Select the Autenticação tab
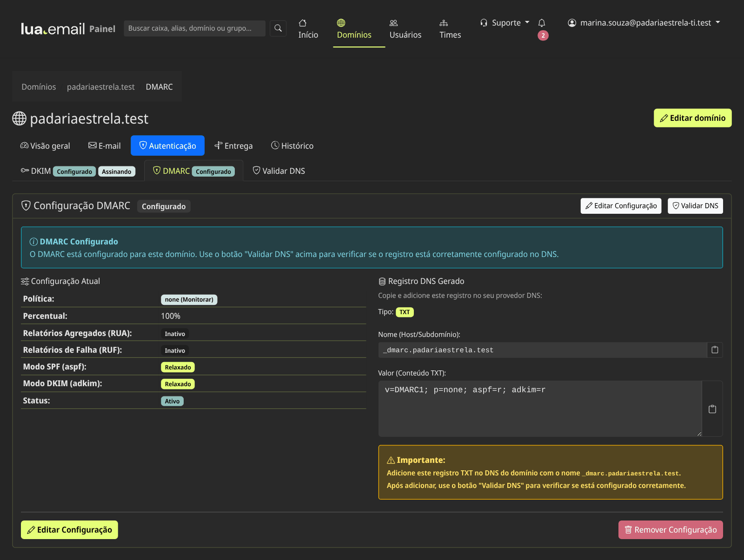This screenshot has width=744, height=560. [167, 146]
